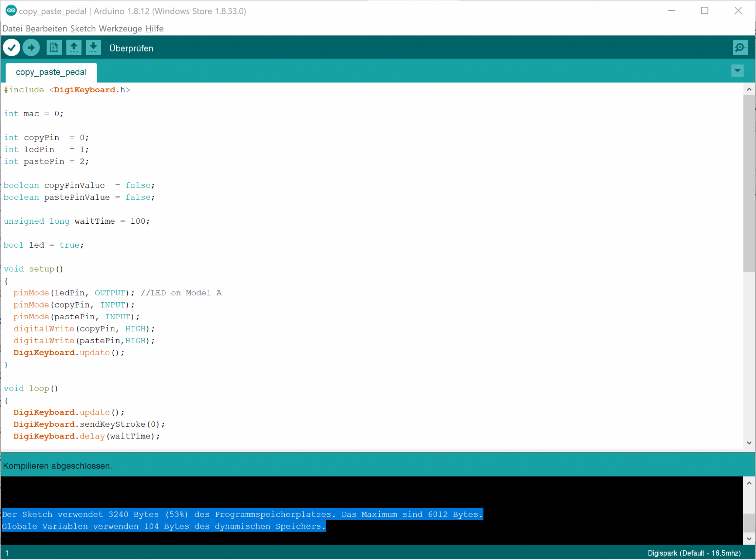Viewport: 756px width, 560px height.
Task: Open the Bearbeiten menu
Action: coord(47,28)
